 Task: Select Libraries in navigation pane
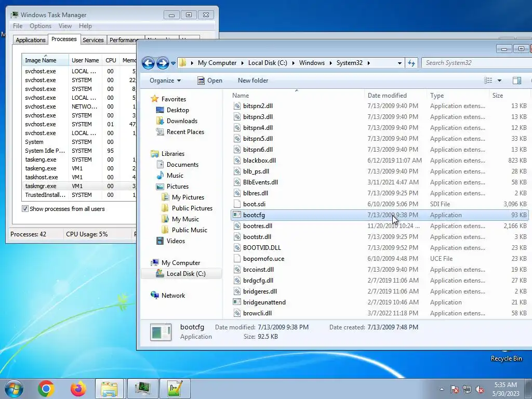172,154
